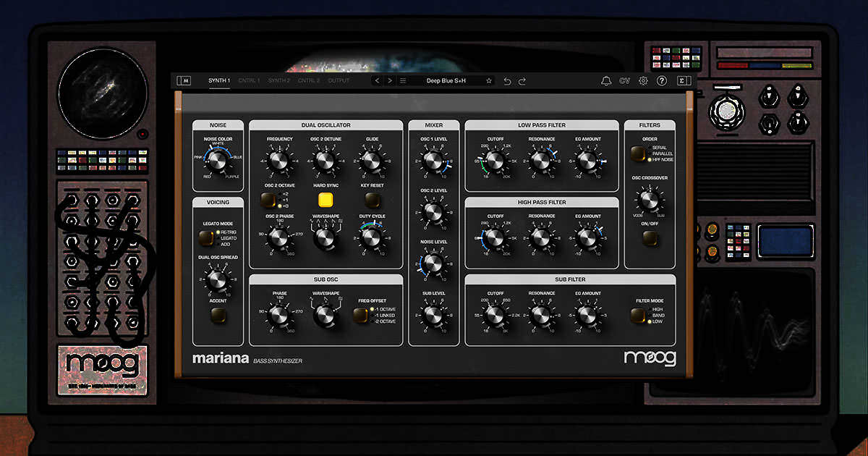Switch to the CNTRL 1 tab
The width and height of the screenshot is (868, 456).
click(249, 81)
